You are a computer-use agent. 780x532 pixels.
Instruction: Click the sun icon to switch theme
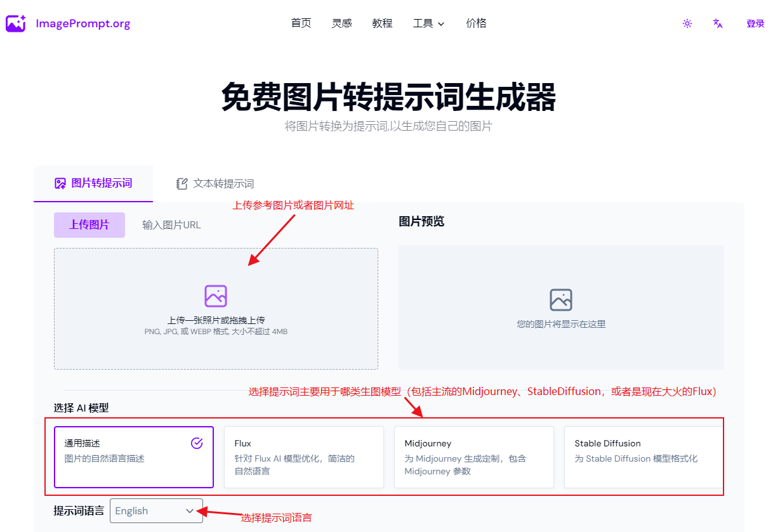tap(687, 23)
